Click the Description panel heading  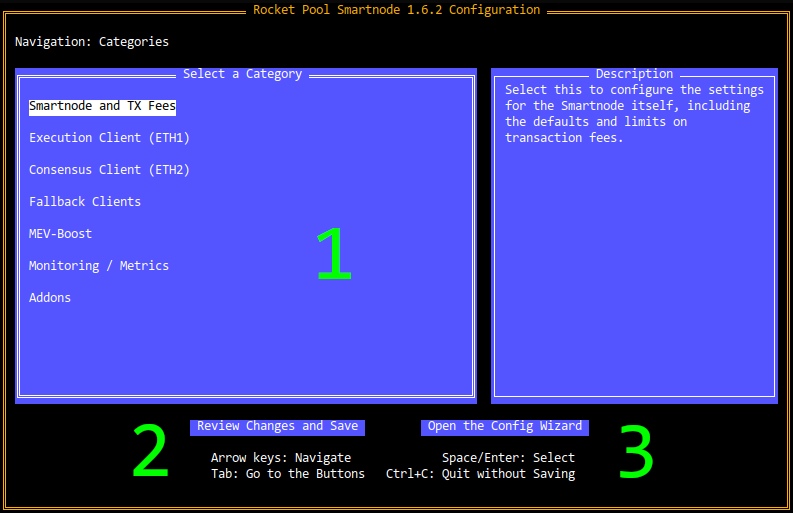(634, 74)
